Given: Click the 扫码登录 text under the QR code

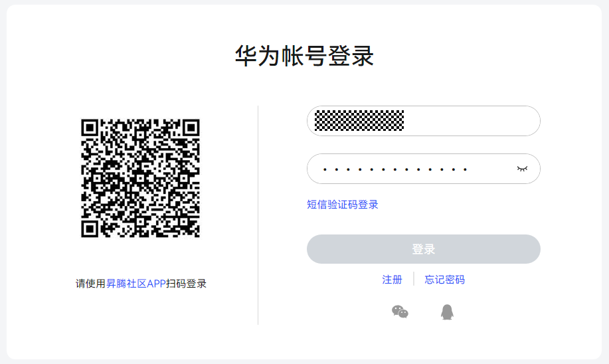Looking at the screenshot, I should pyautogui.click(x=186, y=284).
